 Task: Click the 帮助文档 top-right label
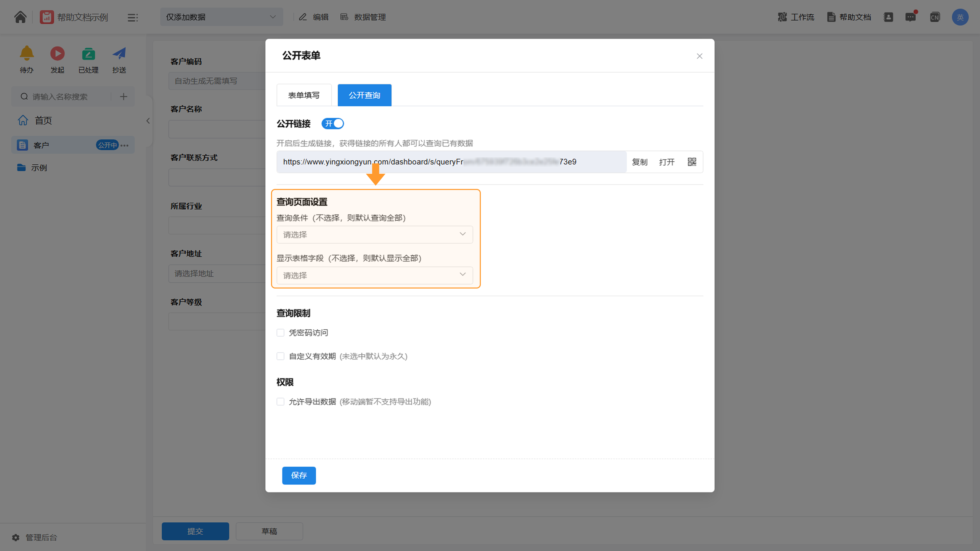[x=855, y=17]
